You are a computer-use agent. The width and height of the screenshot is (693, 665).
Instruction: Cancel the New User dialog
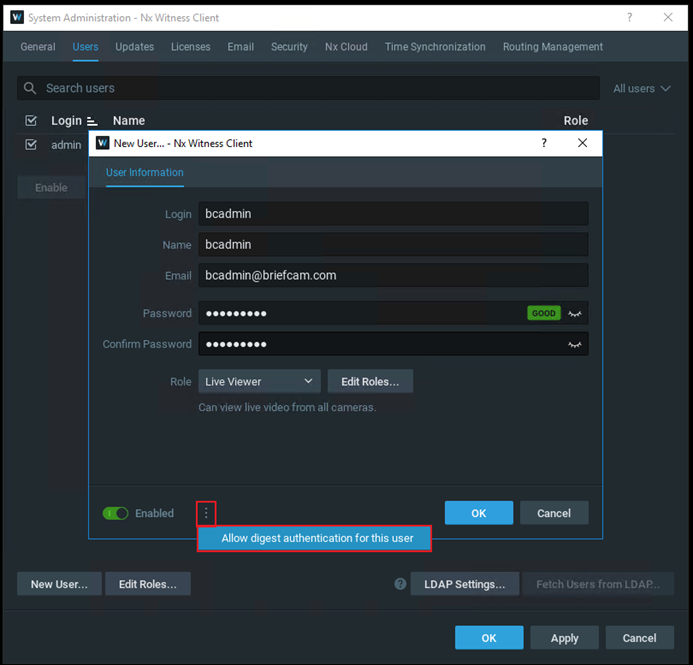[554, 513]
